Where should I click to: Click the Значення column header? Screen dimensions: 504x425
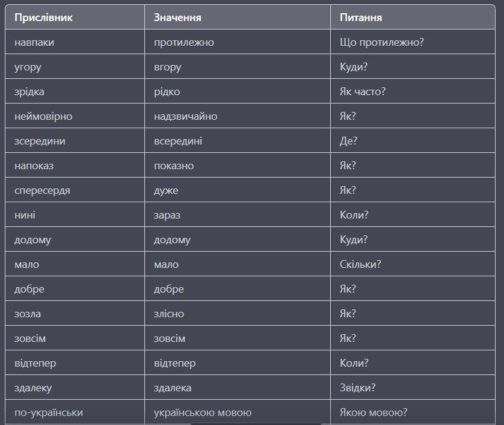pyautogui.click(x=177, y=17)
